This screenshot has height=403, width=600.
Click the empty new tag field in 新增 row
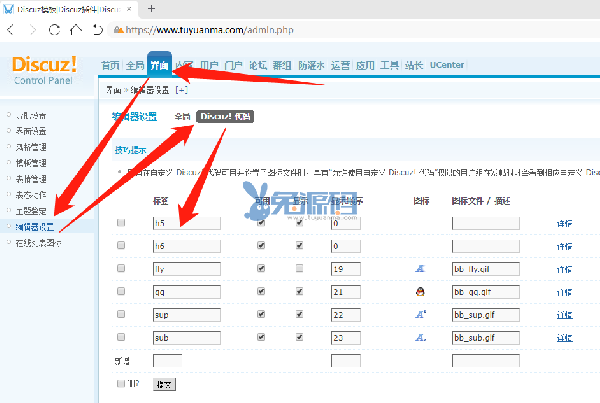point(167,361)
